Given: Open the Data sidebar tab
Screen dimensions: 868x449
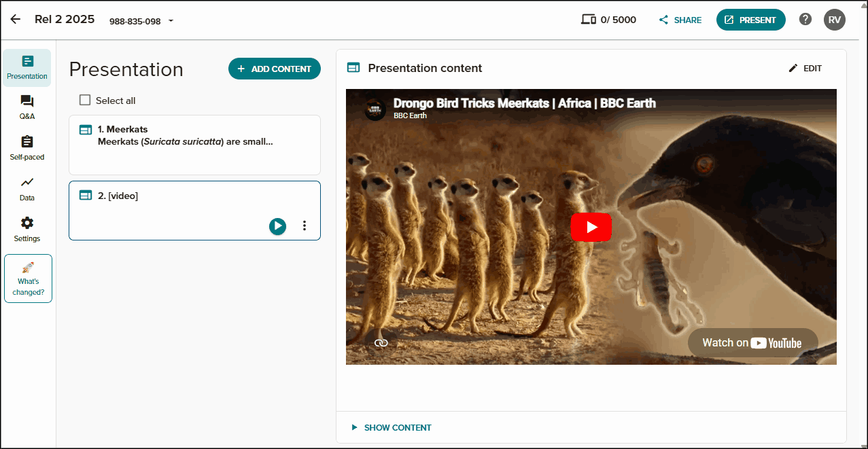Looking at the screenshot, I should pyautogui.click(x=27, y=189).
